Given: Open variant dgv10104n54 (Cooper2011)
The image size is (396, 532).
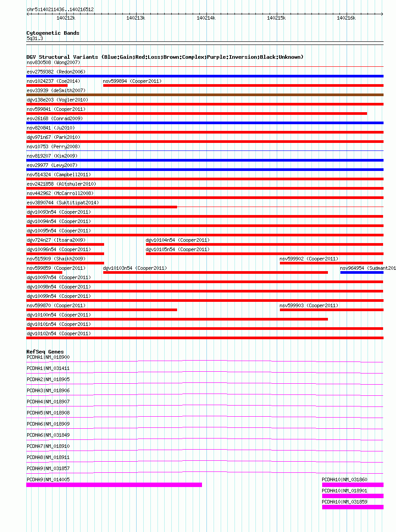Looking at the screenshot, I should (x=178, y=240).
